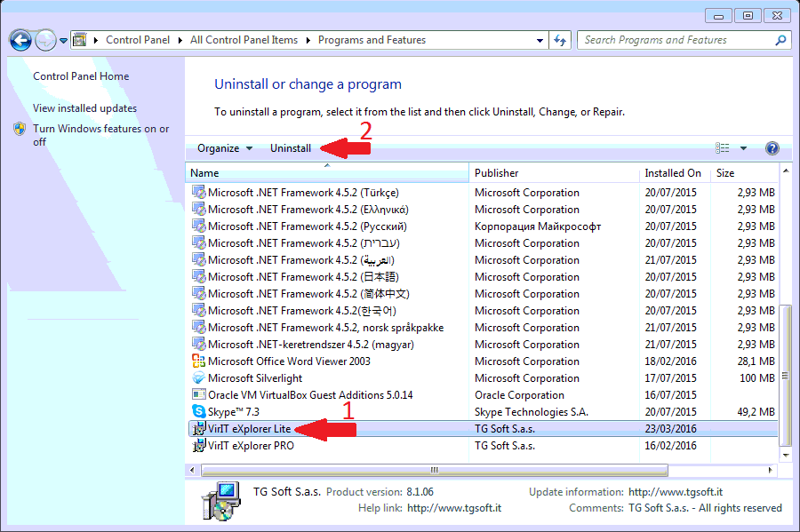Click publisher Корпорация Майкрософт cell
800x532 pixels.
click(538, 226)
